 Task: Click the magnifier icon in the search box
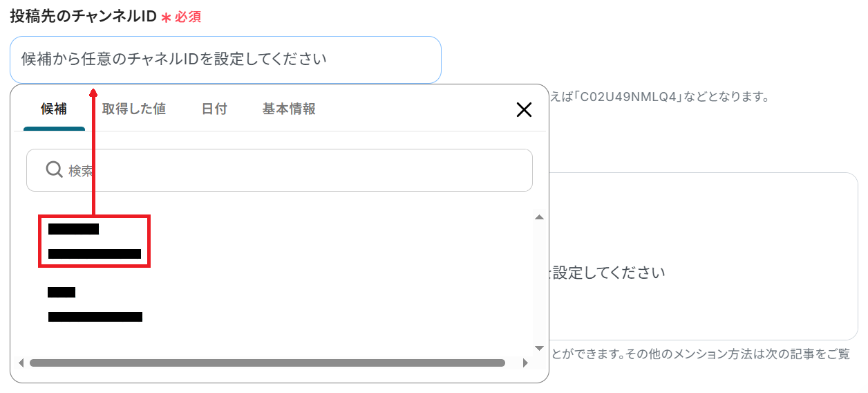click(x=55, y=170)
